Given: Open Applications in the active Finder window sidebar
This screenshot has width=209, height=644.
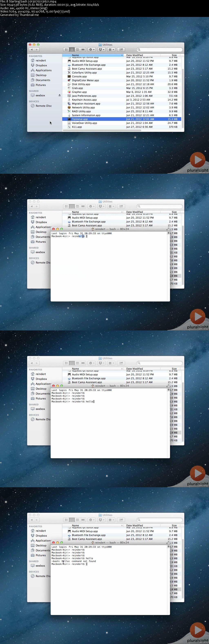Looking at the screenshot, I should pos(43,70).
